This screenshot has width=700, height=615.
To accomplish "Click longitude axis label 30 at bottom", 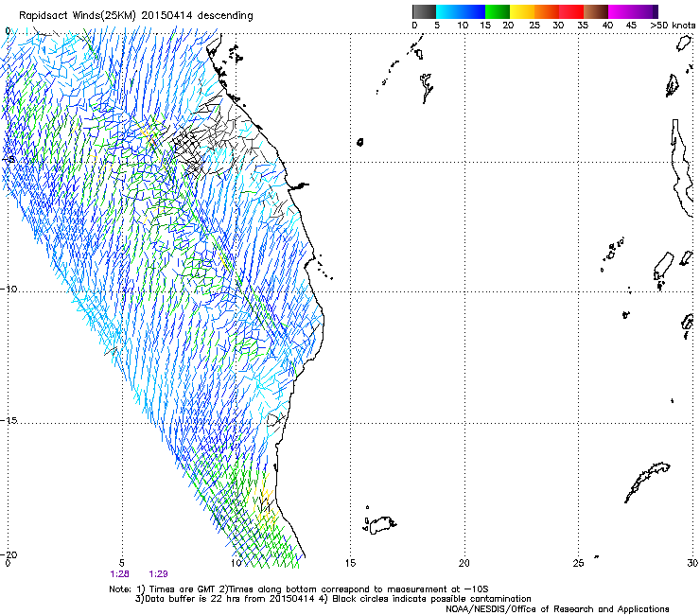I will click(x=692, y=563).
